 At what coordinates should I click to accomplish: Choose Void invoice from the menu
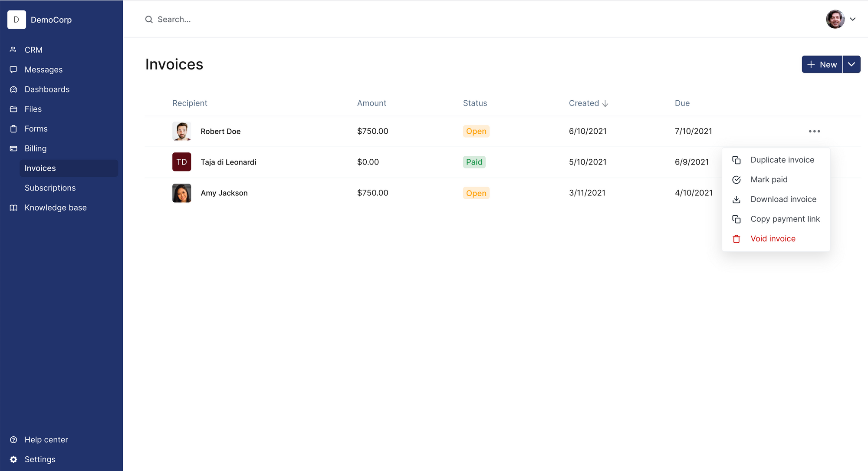point(773,239)
